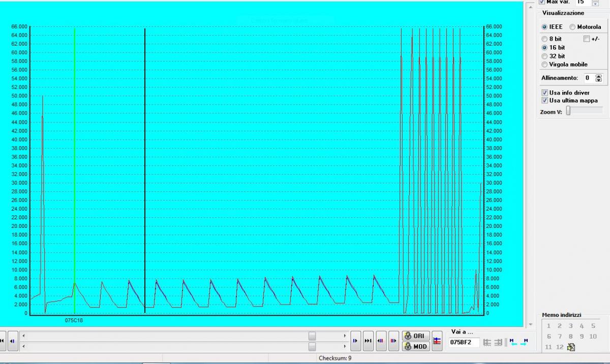Screen dimensions: 610x364
Task: Click the Checksum: 9 status text
Action: point(335,358)
